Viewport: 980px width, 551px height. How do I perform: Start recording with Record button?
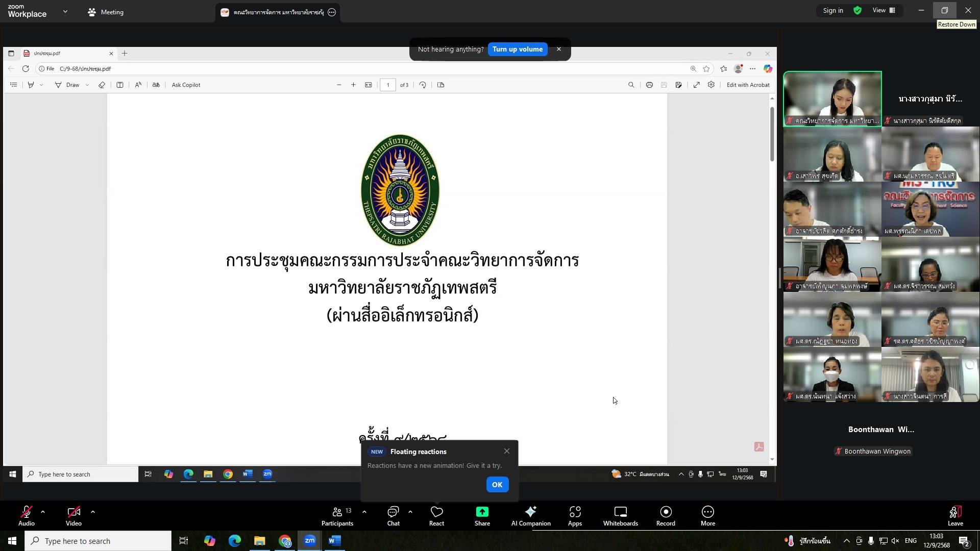[666, 516]
